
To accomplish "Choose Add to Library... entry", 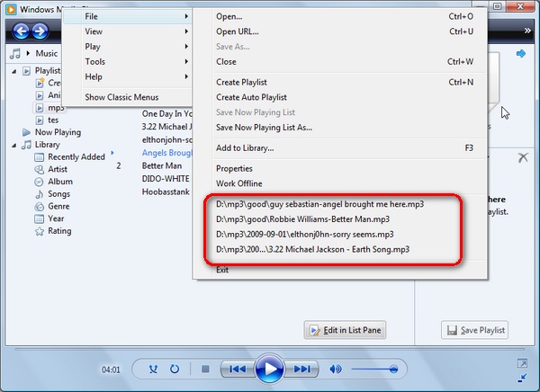I will click(x=340, y=148).
